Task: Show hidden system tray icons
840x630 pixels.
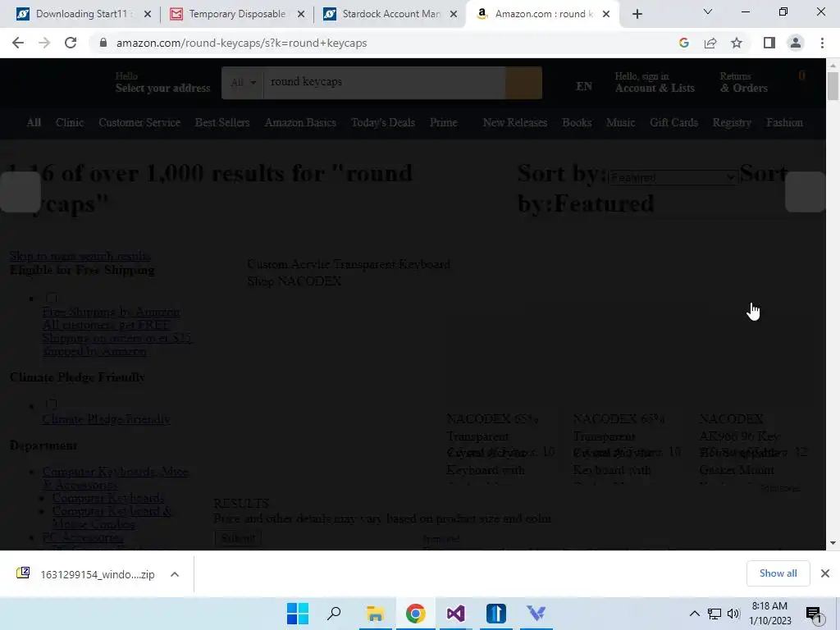Action: [694, 614]
